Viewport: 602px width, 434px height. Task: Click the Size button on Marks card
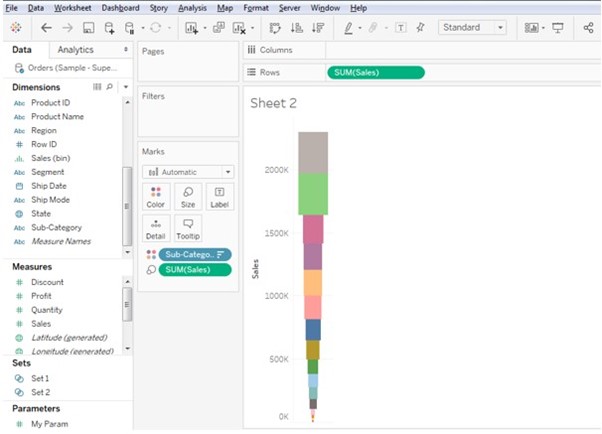pos(188,197)
